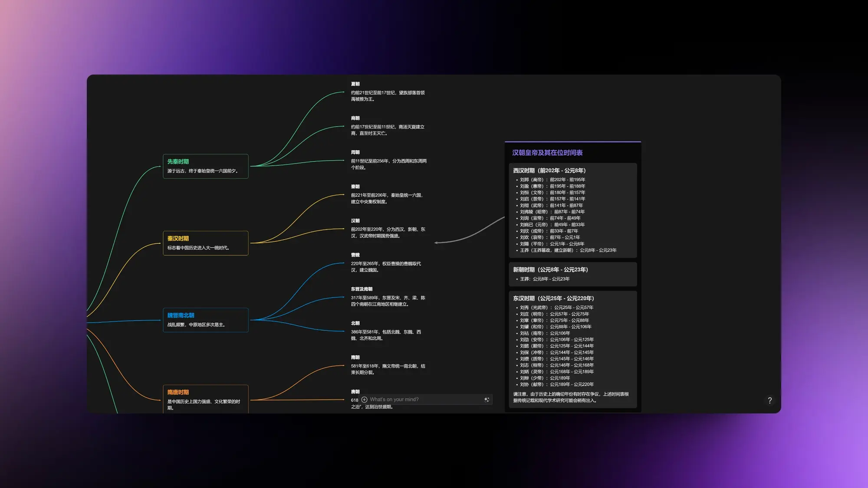The image size is (868, 488).
Task: Click the 汉朝皇帝及其在位时间表 card title
Action: click(547, 153)
